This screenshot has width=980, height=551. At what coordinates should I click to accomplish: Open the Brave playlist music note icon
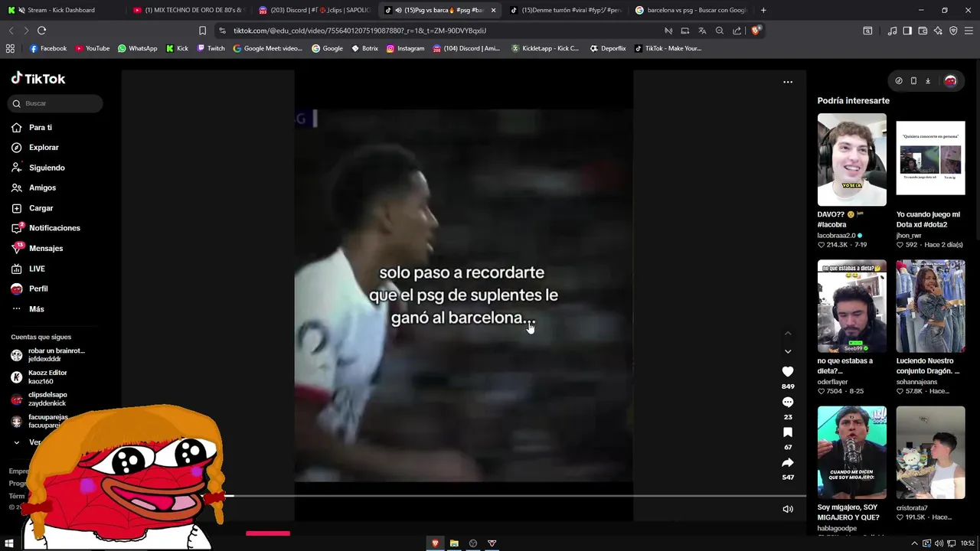pos(893,31)
